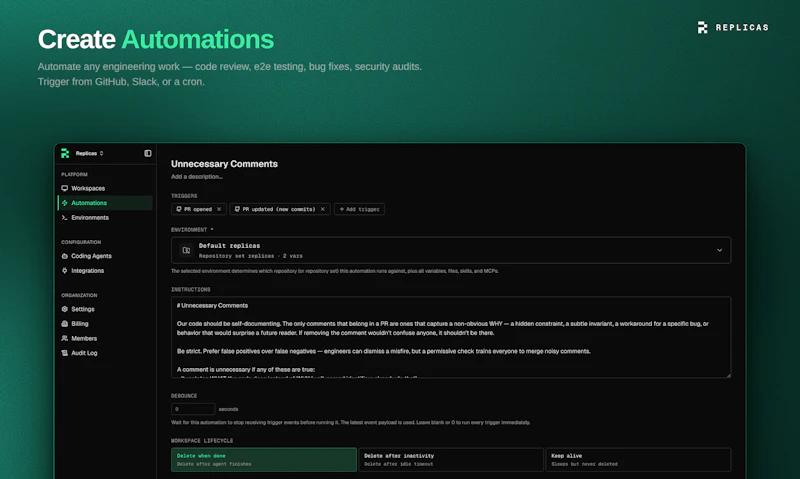Go to the Billing page
The width and height of the screenshot is (800, 479).
[105, 323]
